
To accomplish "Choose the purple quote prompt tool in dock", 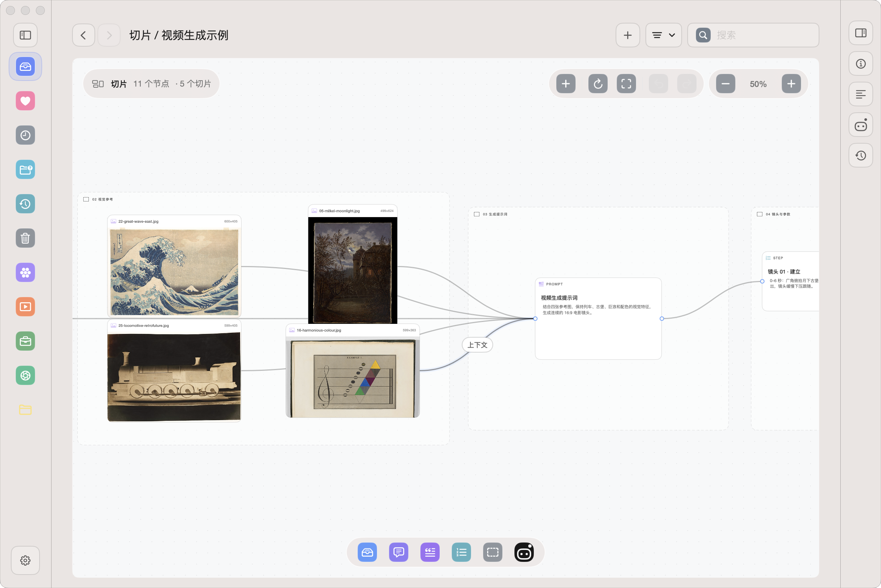I will (430, 553).
